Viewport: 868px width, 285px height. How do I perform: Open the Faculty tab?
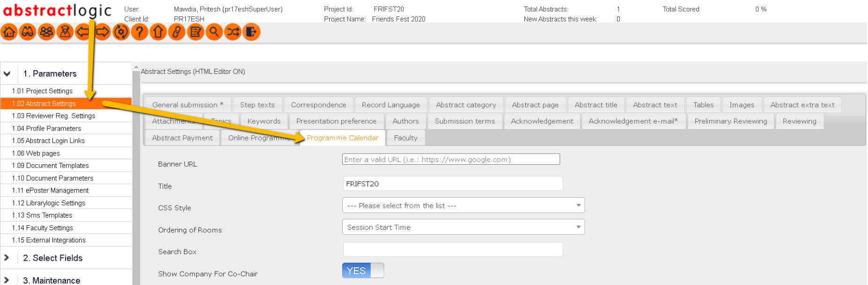(405, 138)
